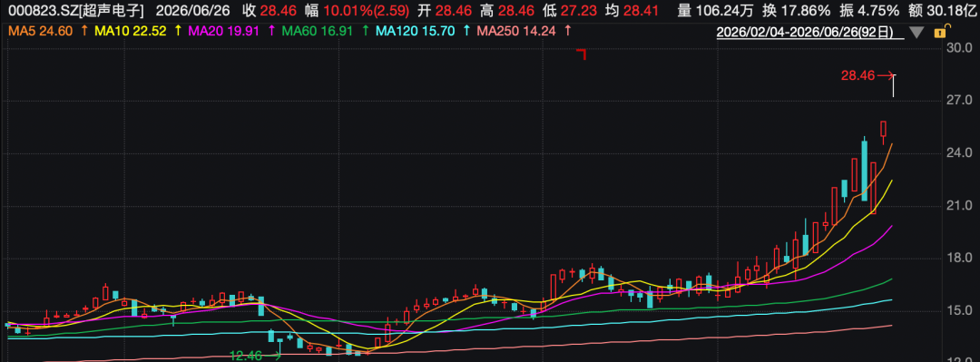Select the MA120 15.70 indicator label

[415, 32]
